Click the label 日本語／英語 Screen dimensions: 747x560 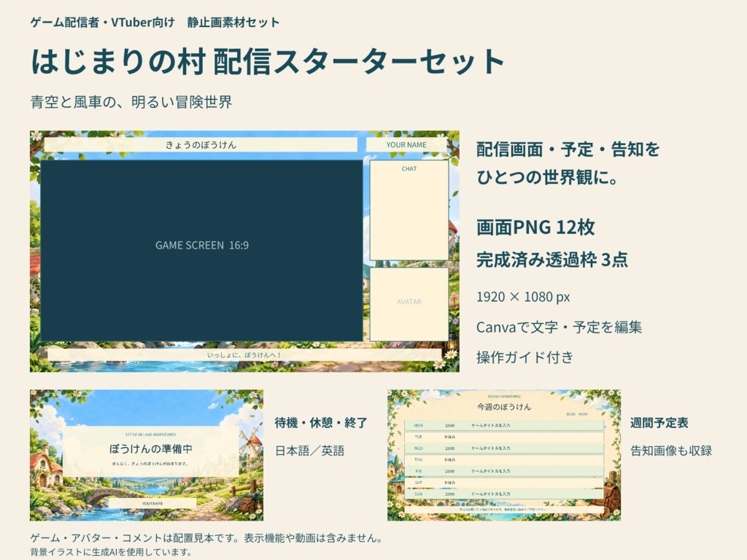[x=309, y=451]
